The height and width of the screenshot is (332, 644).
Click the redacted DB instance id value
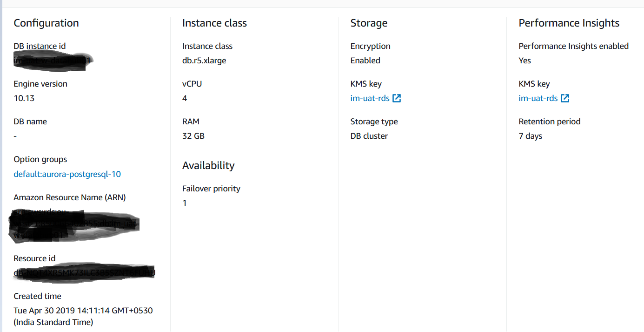click(51, 61)
